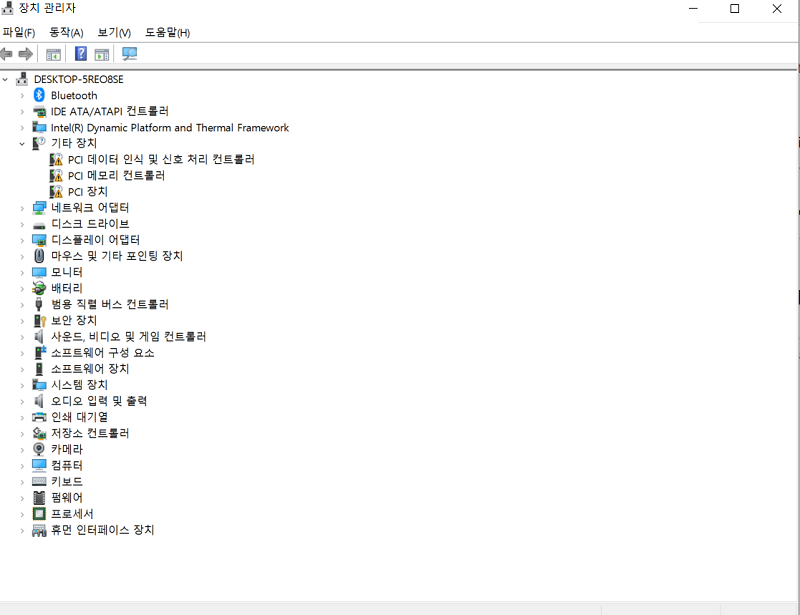This screenshot has width=800, height=615.
Task: Click the 배터리 category icon
Action: coord(39,288)
